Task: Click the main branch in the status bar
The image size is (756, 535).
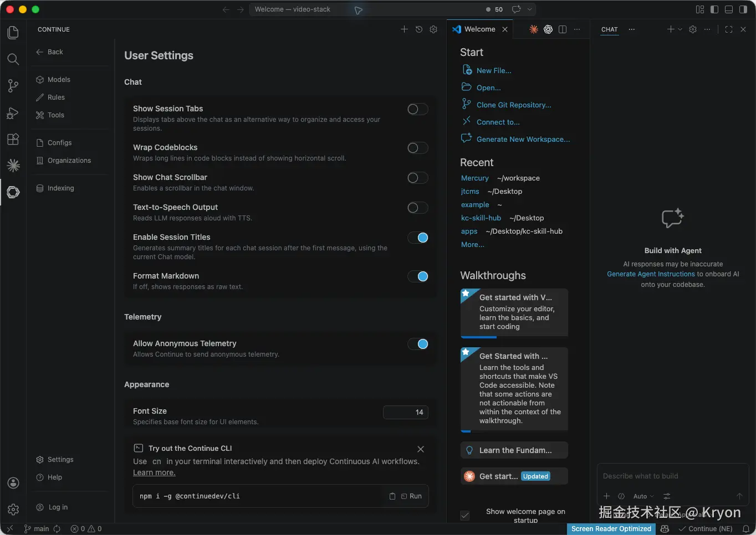Action: (x=37, y=529)
